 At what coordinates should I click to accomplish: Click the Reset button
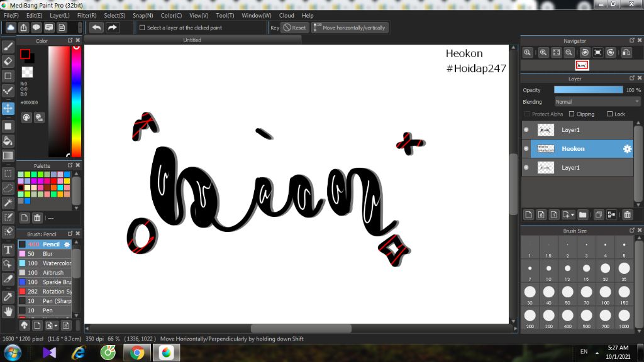click(294, 28)
